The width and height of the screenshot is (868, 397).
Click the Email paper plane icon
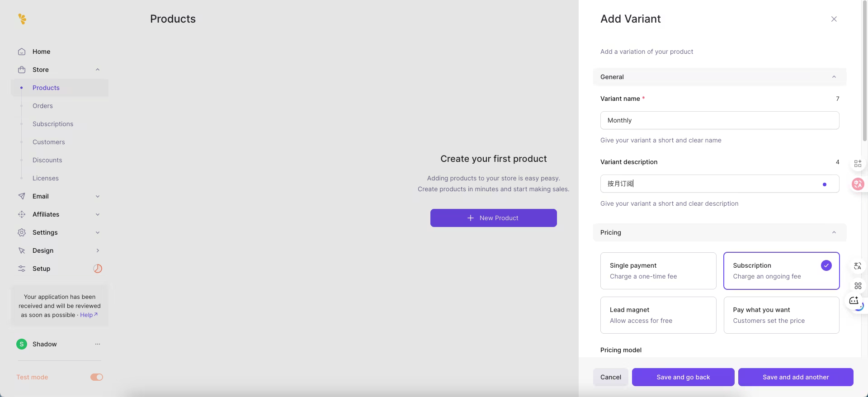point(22,196)
